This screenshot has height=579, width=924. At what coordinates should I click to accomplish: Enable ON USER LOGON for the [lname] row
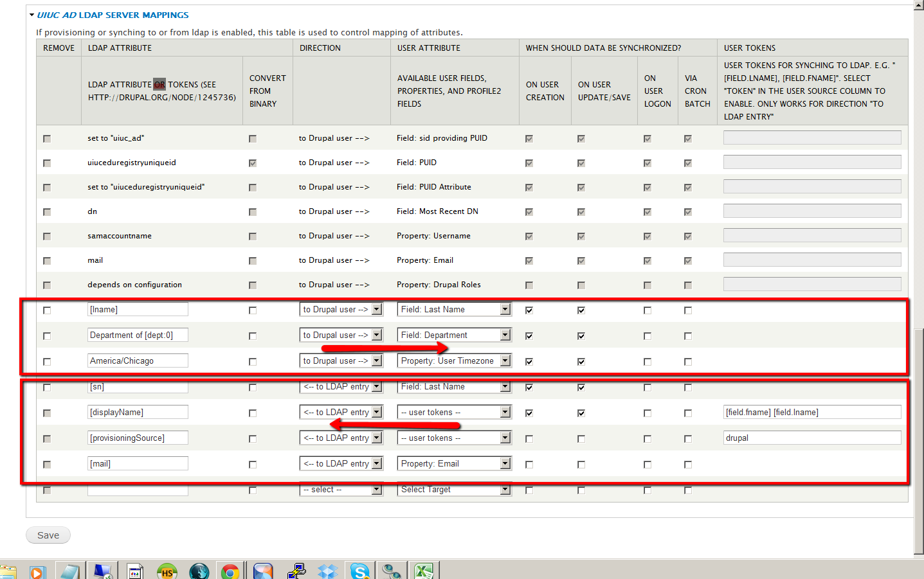(648, 309)
